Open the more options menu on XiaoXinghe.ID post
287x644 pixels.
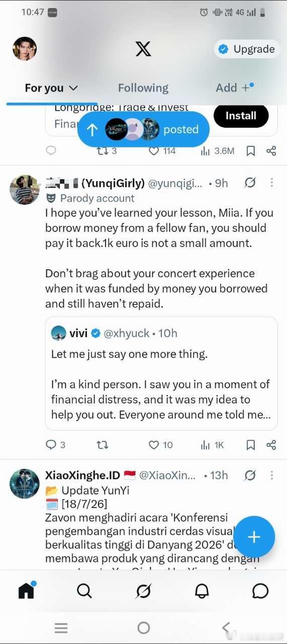click(x=272, y=475)
